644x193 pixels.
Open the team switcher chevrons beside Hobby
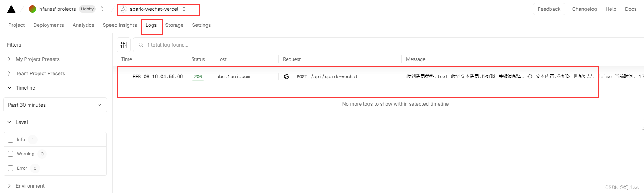point(102,9)
